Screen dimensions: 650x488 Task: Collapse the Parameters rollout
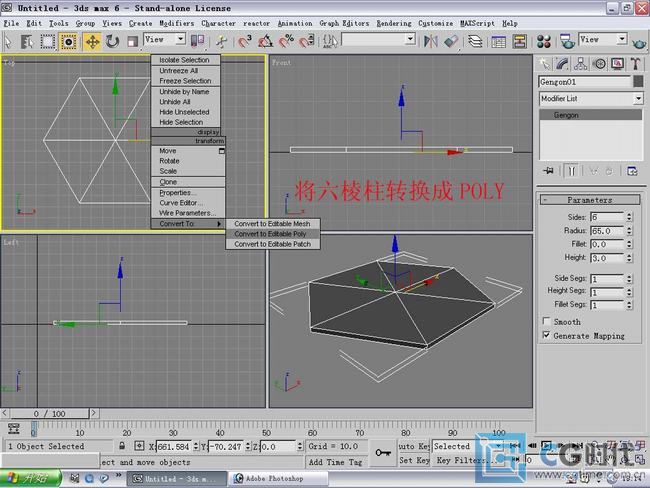pyautogui.click(x=589, y=200)
